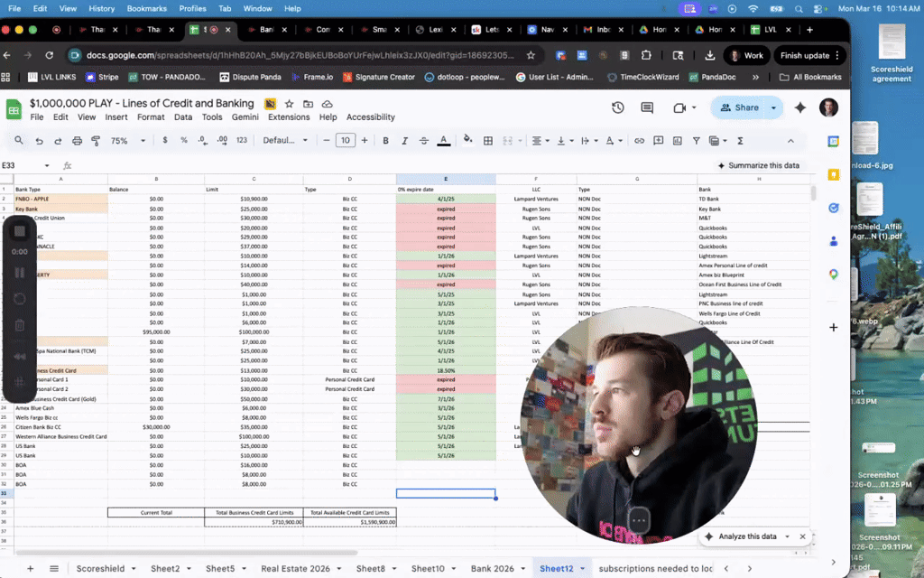
Task: Switch to the Bank 2026 sheet tab
Action: pyautogui.click(x=492, y=569)
